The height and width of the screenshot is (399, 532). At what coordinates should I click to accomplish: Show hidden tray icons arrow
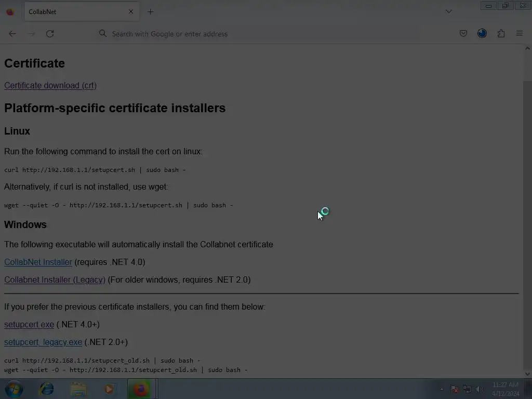(442, 390)
